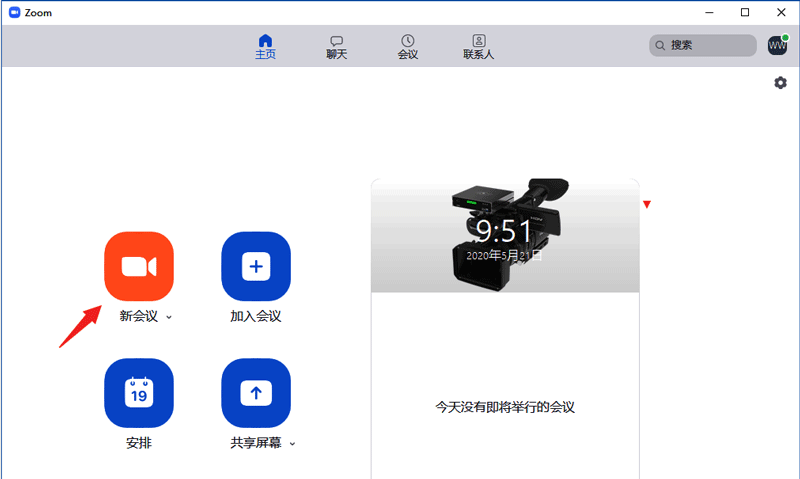Expand the 共享屏幕 dropdown chevron
800x479 pixels.
(293, 443)
